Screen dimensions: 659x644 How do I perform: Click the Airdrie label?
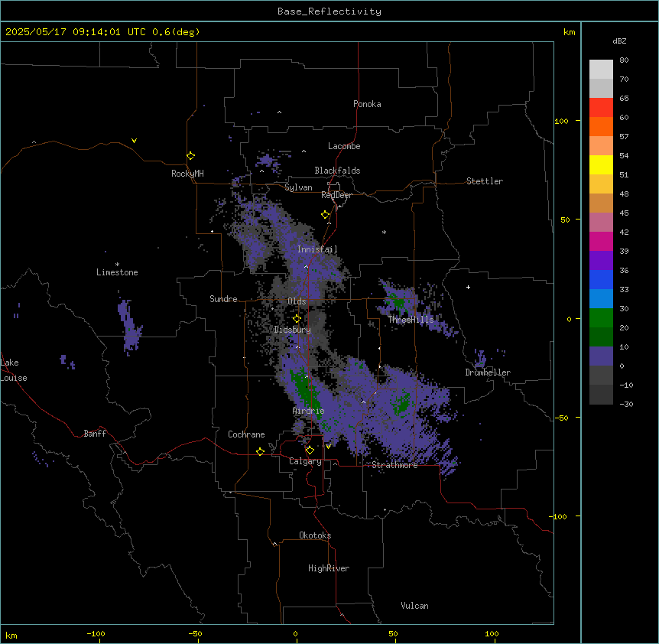309,411
